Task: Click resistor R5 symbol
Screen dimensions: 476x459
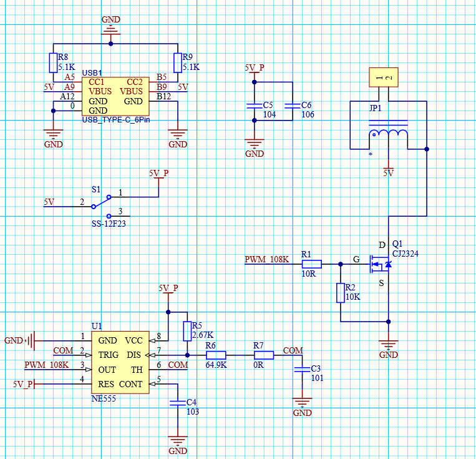Action: coord(187,331)
